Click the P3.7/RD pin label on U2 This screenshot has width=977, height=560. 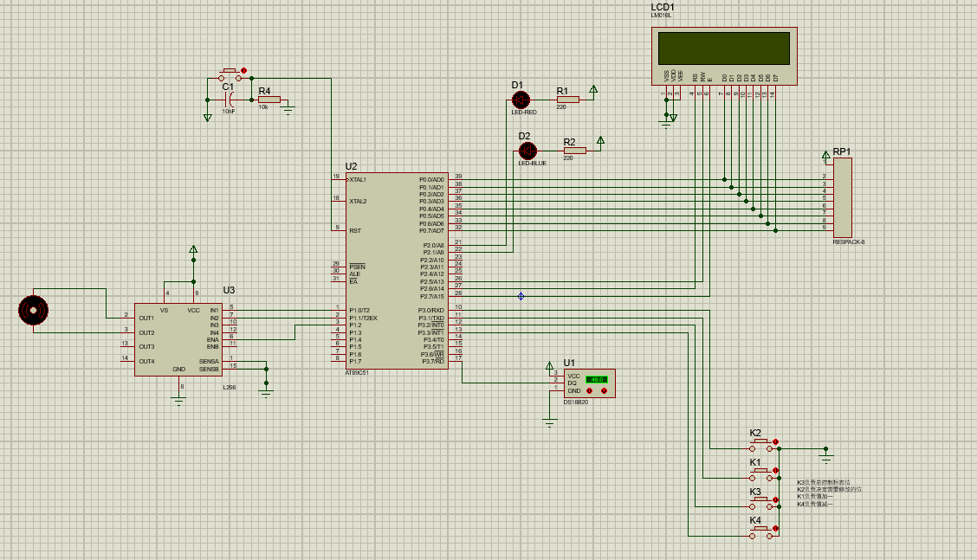433,361
